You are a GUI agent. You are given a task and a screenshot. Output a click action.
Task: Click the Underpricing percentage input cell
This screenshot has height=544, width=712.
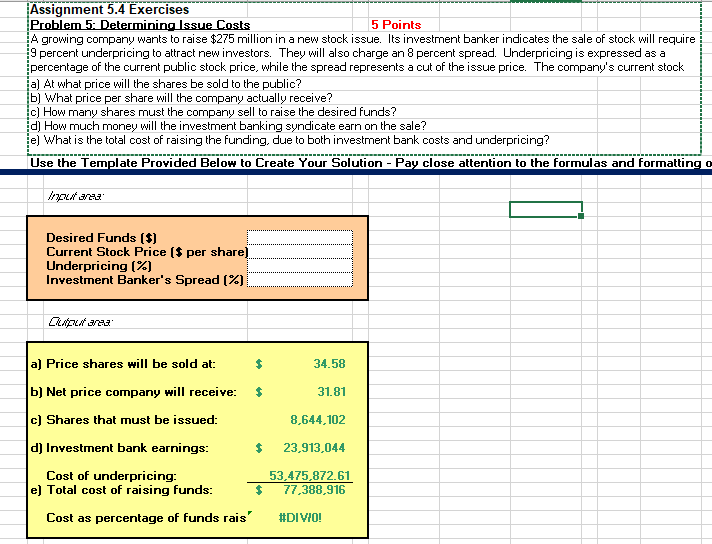pos(300,266)
